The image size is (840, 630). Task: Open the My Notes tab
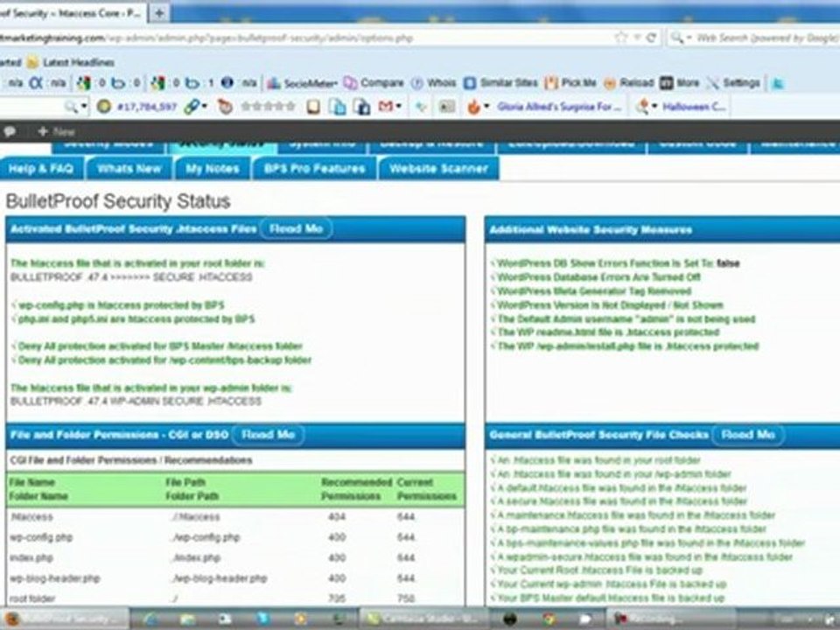click(212, 169)
